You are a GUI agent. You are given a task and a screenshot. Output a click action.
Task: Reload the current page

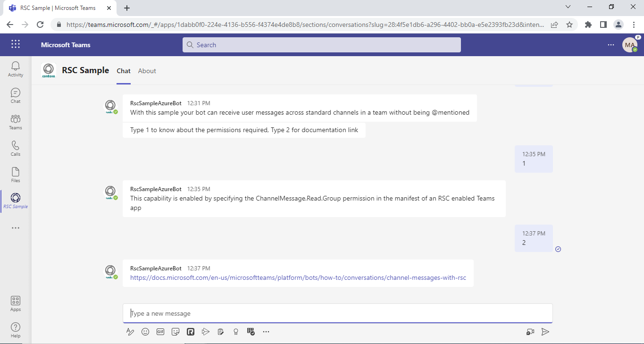(x=40, y=25)
